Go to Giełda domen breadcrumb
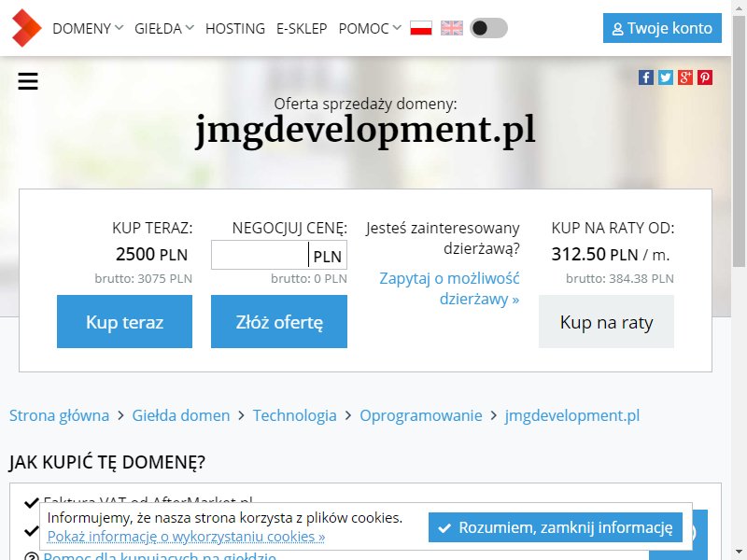 (181, 415)
